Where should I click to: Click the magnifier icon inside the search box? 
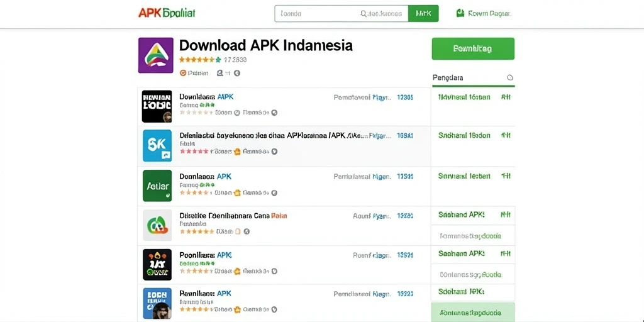click(x=364, y=14)
